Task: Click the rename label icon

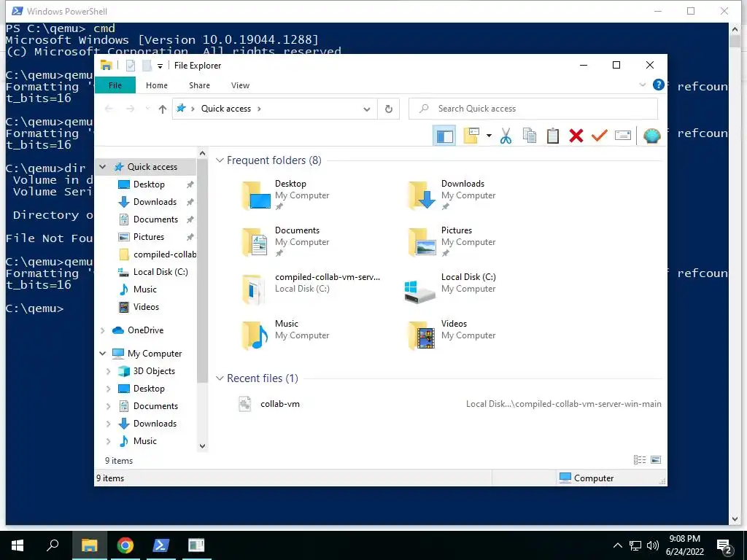Action: tap(623, 136)
